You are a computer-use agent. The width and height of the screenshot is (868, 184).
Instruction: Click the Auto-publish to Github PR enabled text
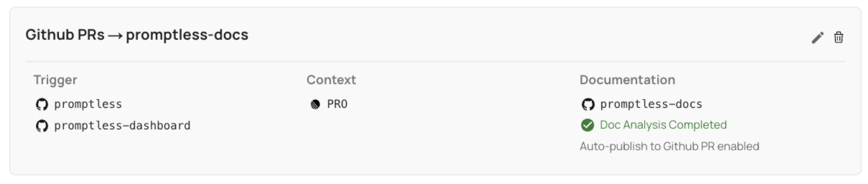669,146
